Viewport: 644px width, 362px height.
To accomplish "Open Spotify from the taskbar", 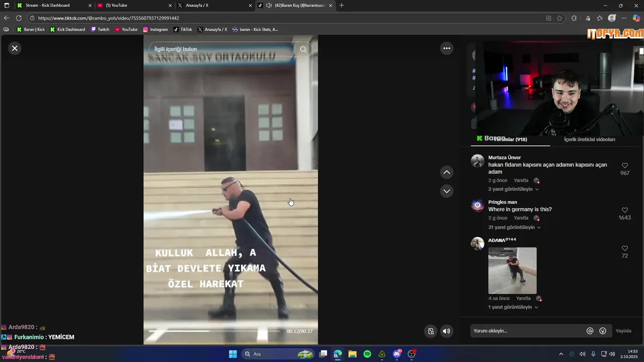I will click(367, 354).
